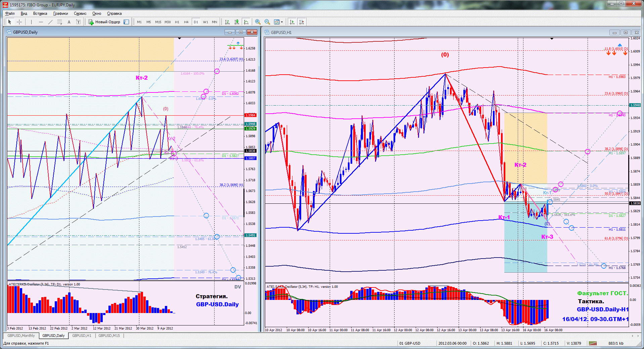The width and height of the screenshot is (644, 349).
Task: Open the Графики menu
Action: [60, 13]
